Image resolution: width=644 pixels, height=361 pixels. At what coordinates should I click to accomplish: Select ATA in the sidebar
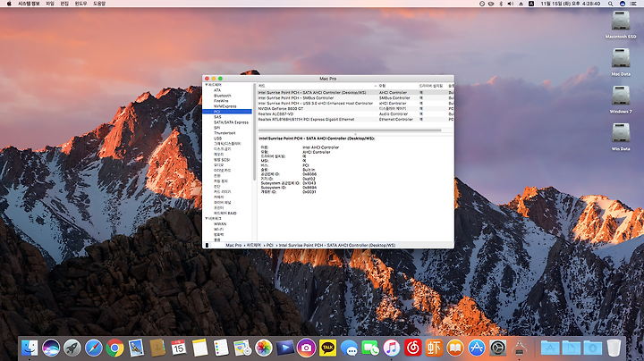pyautogui.click(x=217, y=90)
